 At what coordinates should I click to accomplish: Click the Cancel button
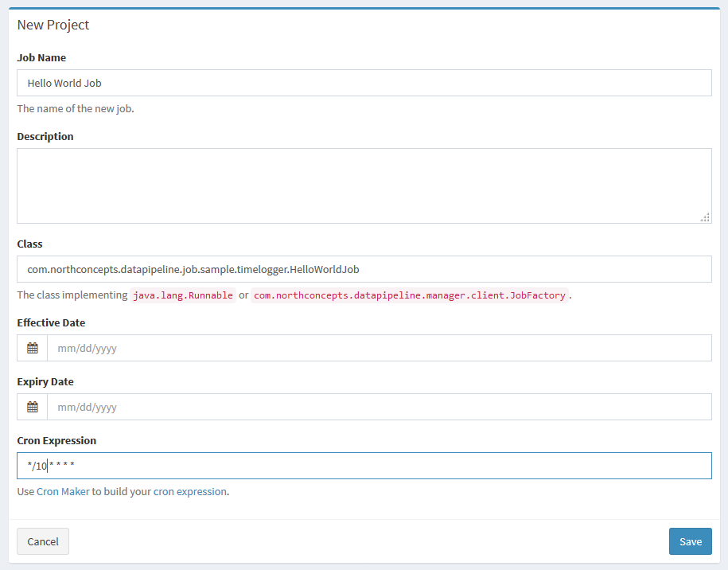43,541
